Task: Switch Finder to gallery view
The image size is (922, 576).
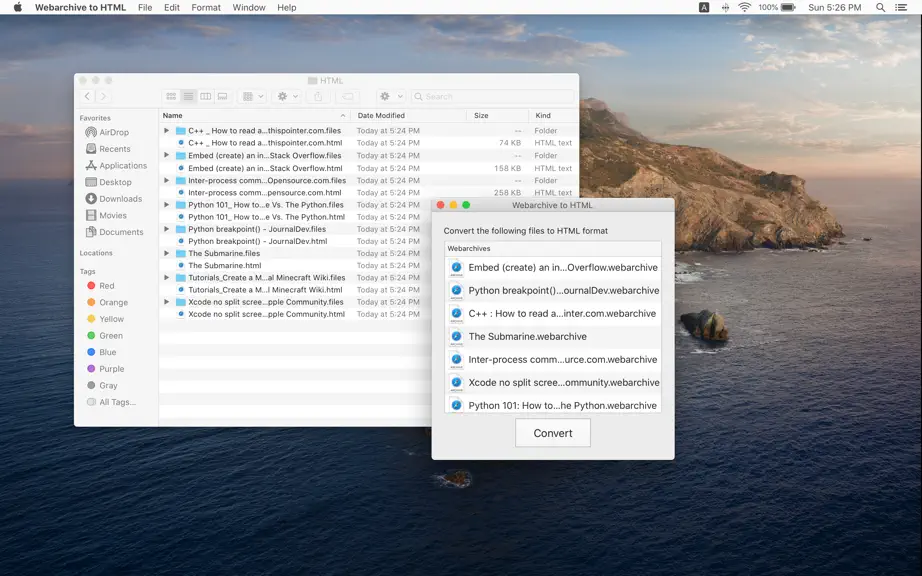Action: coord(222,96)
